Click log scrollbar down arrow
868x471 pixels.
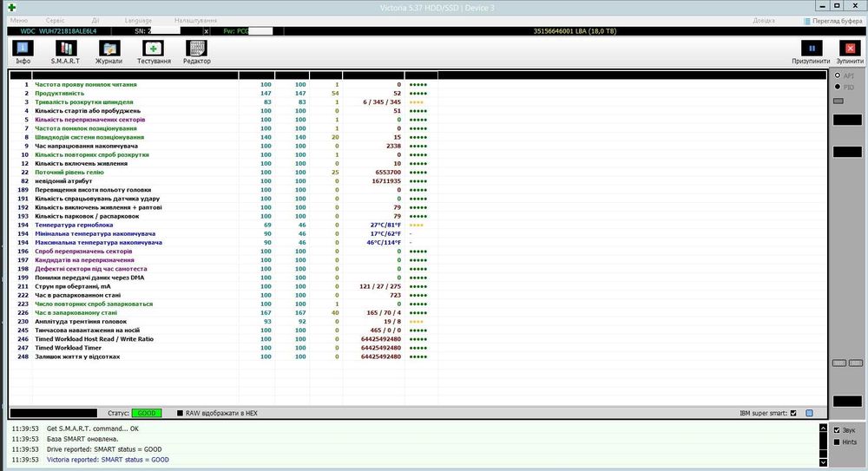pos(823,462)
